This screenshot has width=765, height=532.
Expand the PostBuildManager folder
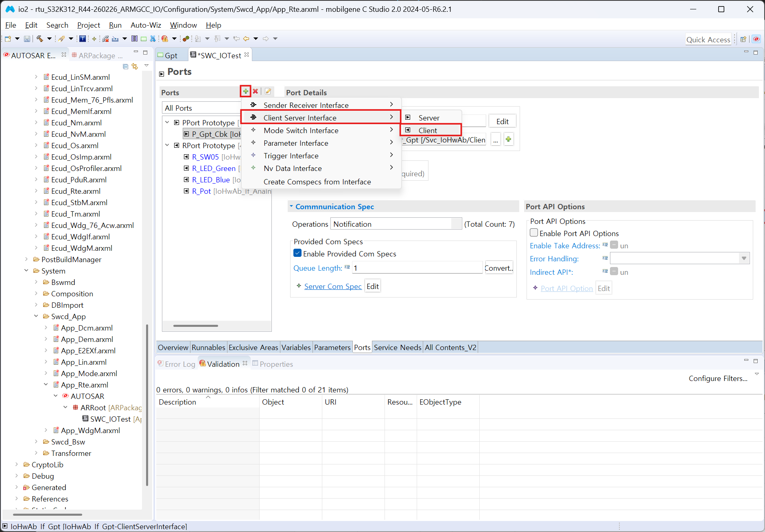tap(26, 259)
